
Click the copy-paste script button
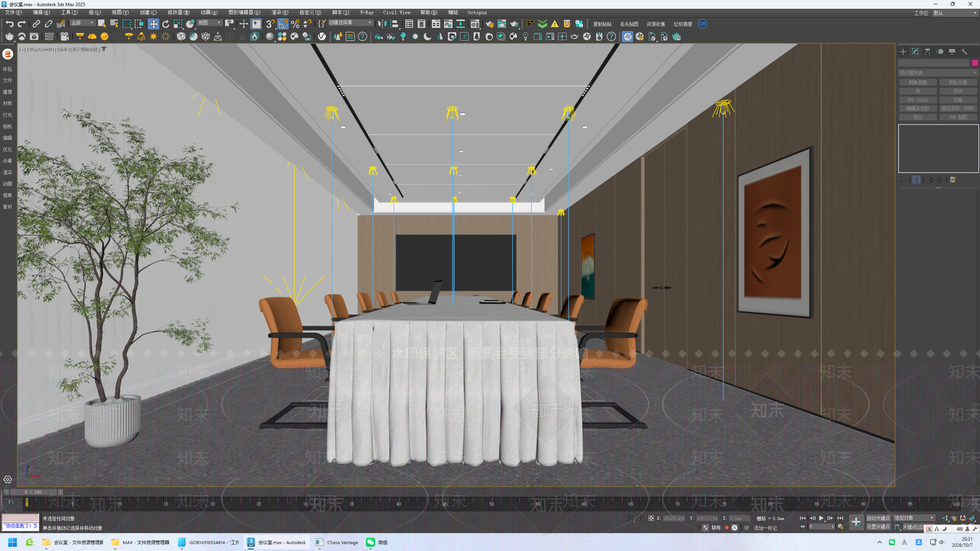tap(602, 24)
